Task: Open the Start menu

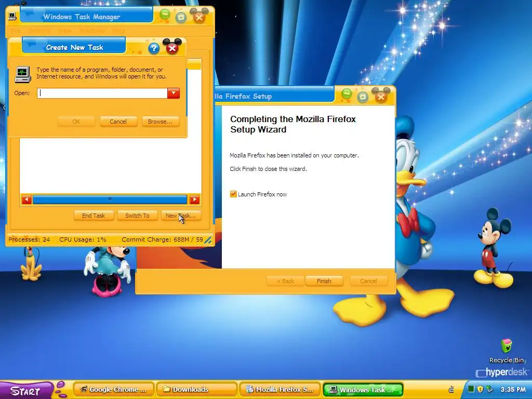Action: [26, 390]
